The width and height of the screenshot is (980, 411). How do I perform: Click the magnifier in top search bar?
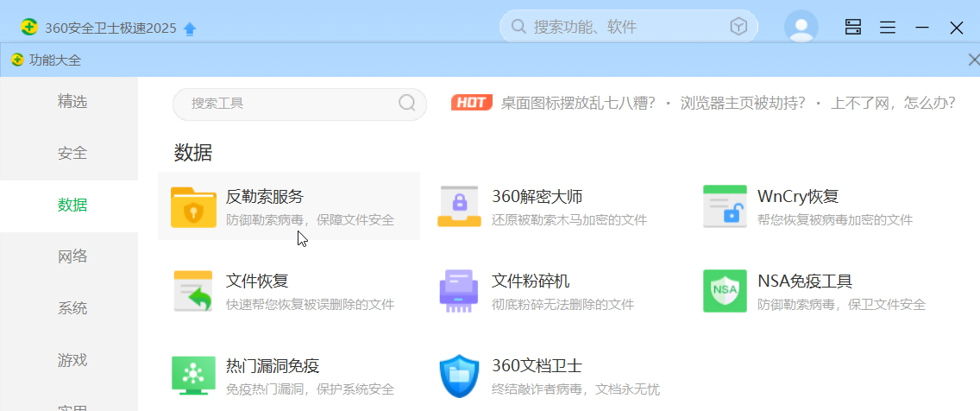pos(518,27)
